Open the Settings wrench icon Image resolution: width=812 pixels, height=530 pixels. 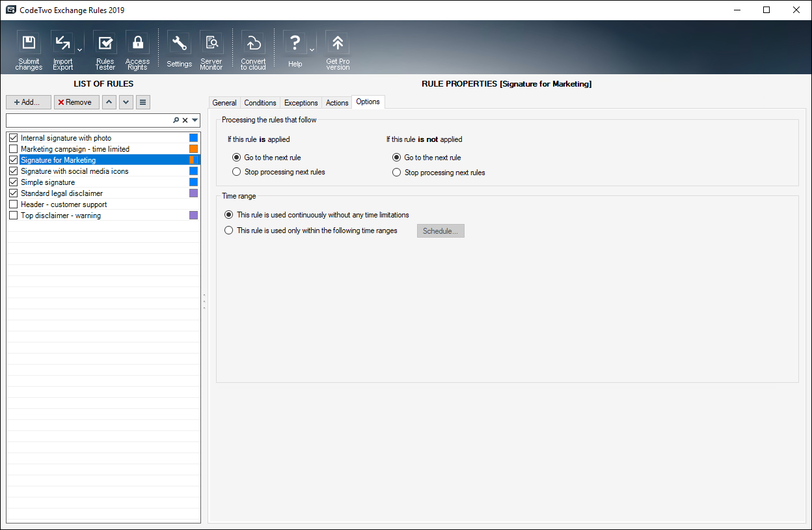point(179,43)
